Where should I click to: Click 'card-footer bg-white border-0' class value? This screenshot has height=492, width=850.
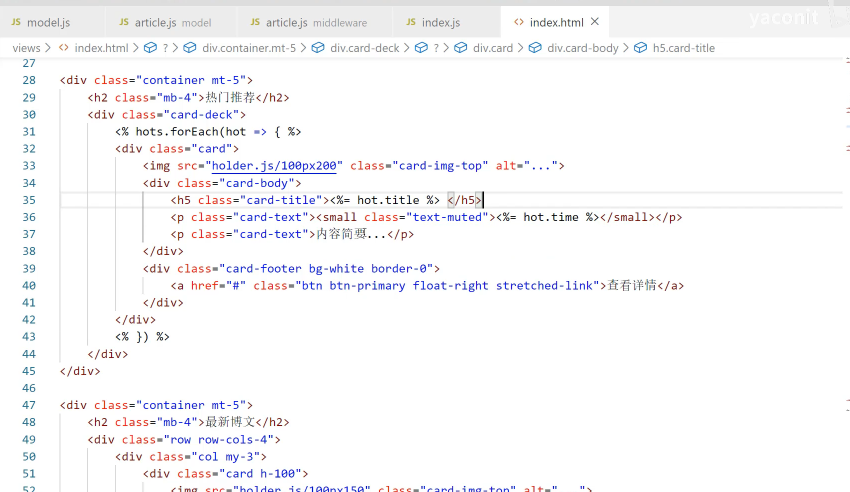click(x=329, y=269)
